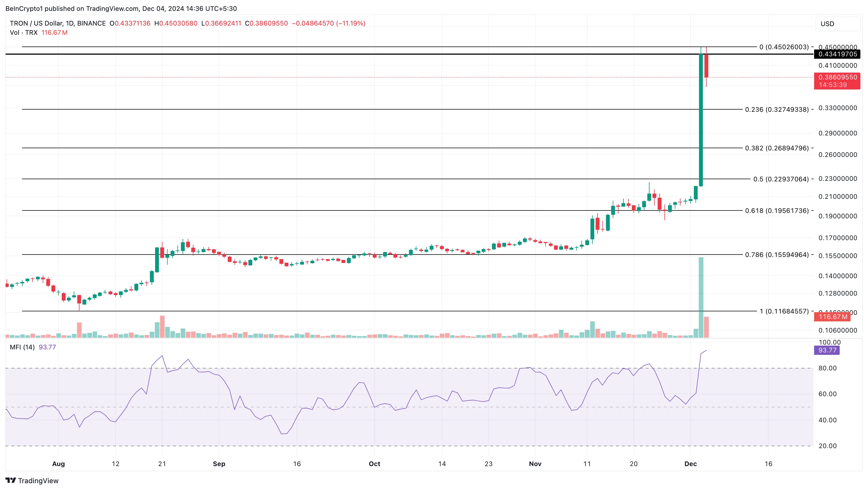This screenshot has width=868, height=490.
Task: Select the Fib level 0 (0.45026003) label
Action: [x=784, y=47]
